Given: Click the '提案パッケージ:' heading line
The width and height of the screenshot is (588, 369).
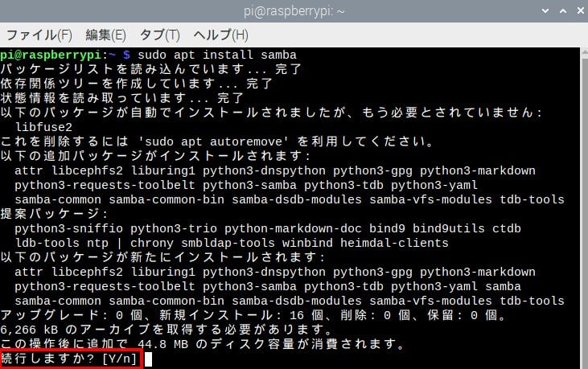Looking at the screenshot, I should pyautogui.click(x=55, y=214).
